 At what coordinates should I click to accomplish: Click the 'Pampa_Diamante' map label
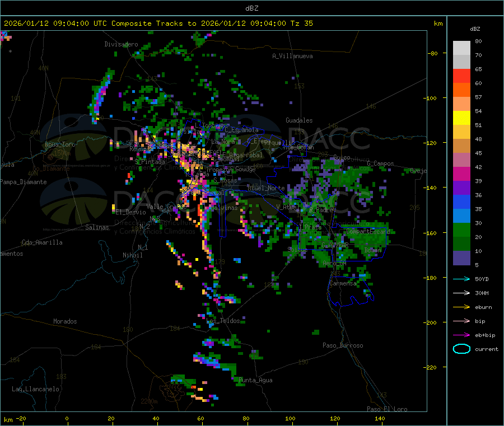(x=24, y=182)
